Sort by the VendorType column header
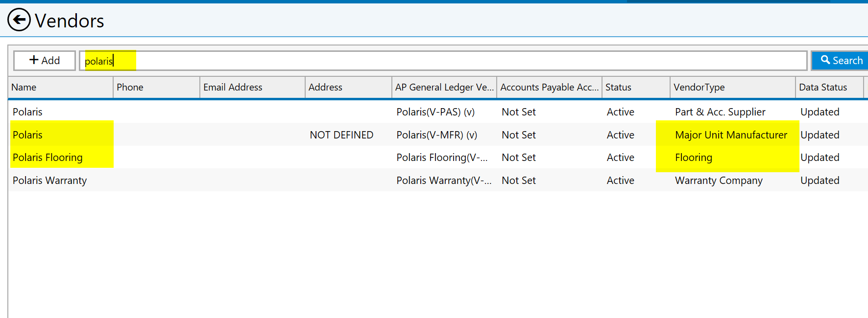 pyautogui.click(x=733, y=88)
